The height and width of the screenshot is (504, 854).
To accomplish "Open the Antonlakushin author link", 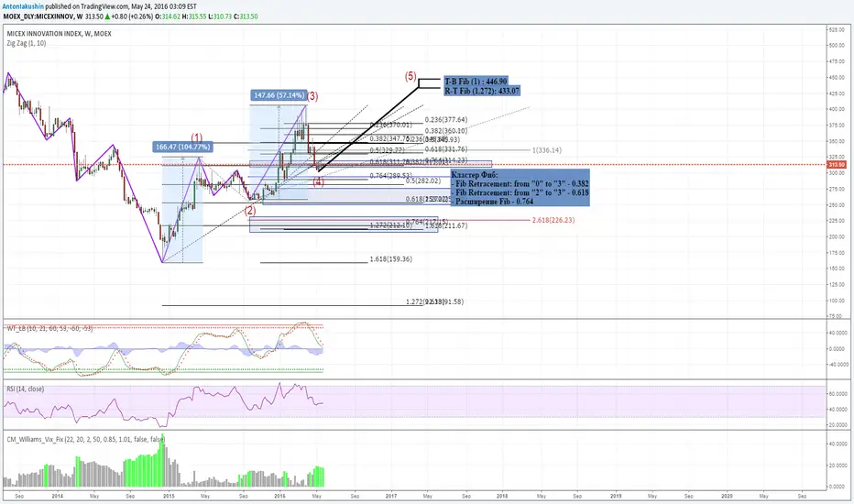I will coord(23,6).
